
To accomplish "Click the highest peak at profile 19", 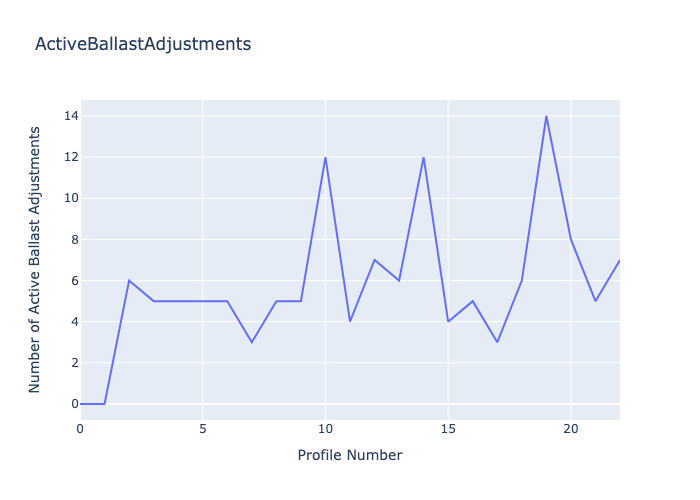I will click(546, 116).
